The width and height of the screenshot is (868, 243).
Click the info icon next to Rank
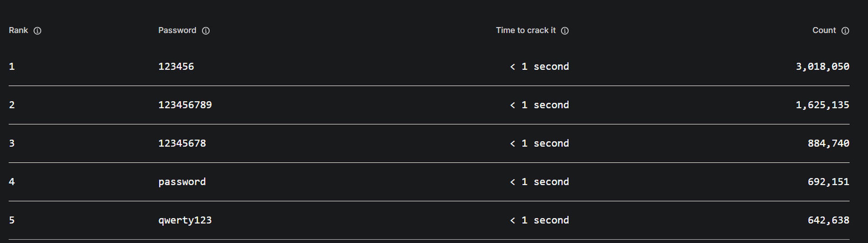37,31
